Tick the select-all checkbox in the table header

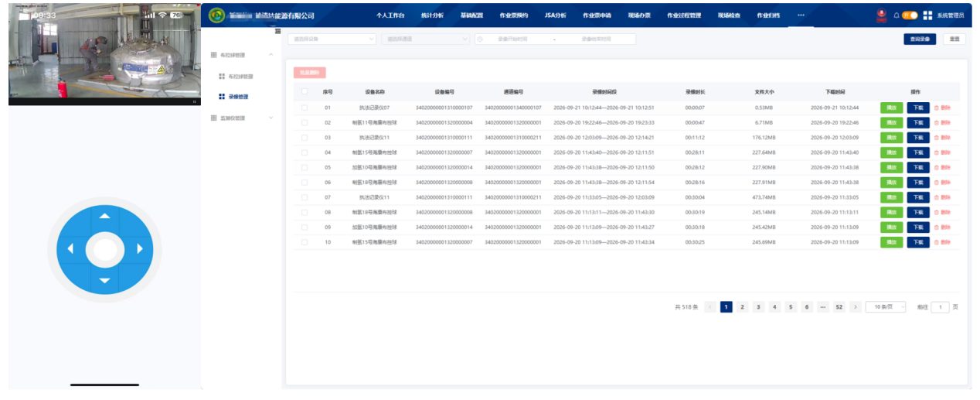pyautogui.click(x=305, y=91)
